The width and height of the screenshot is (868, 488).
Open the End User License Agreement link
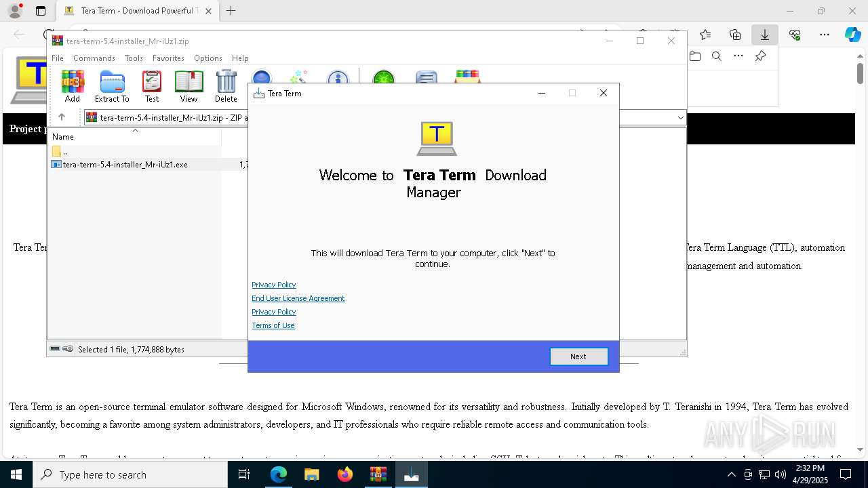[298, 298]
